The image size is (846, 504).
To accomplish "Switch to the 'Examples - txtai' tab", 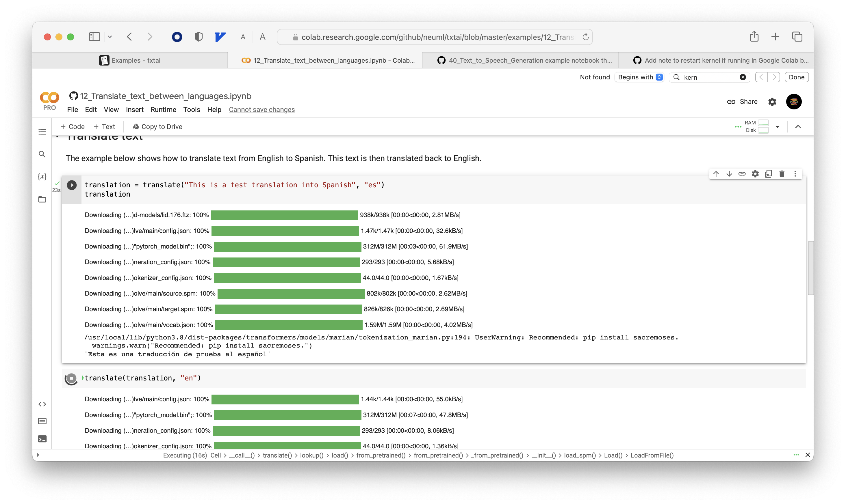I will 136,60.
